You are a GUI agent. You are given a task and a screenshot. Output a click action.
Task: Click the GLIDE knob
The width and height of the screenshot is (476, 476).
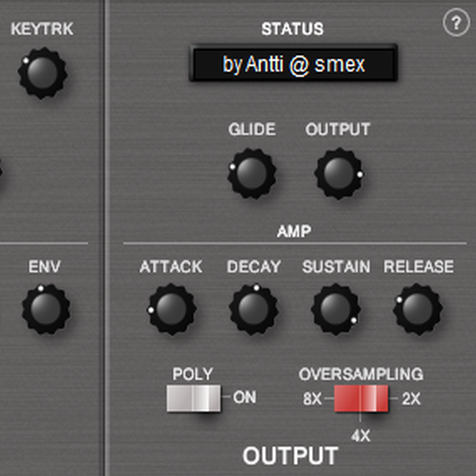point(252,173)
